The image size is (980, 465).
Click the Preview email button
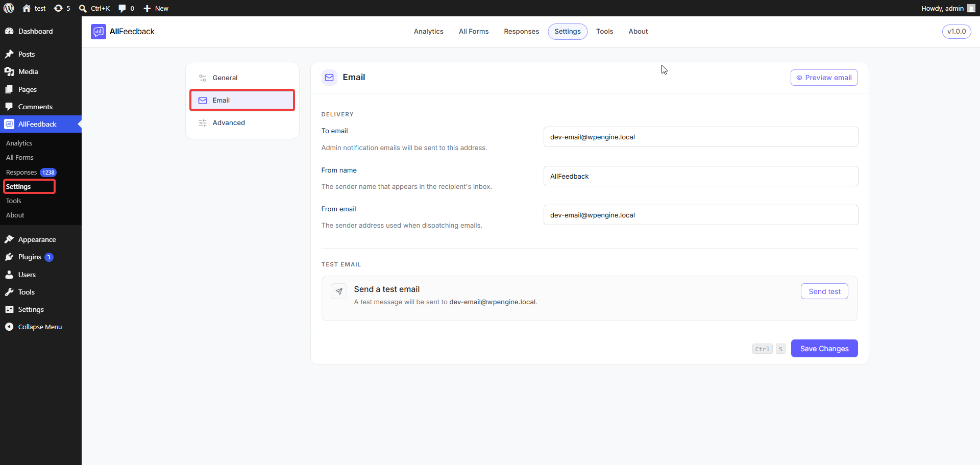tap(824, 78)
